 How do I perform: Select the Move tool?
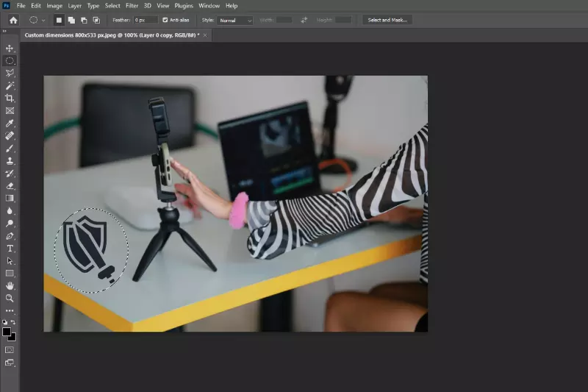10,49
